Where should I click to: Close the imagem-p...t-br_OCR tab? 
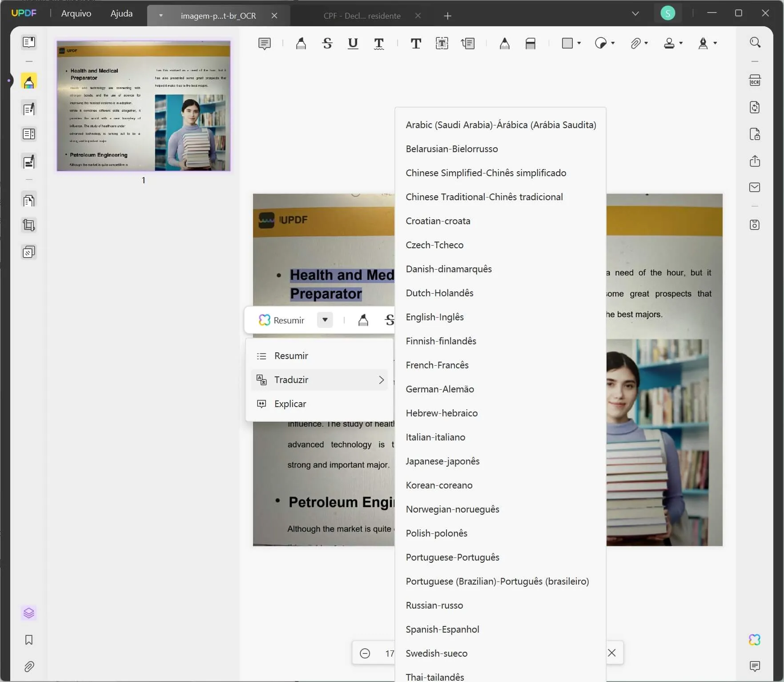click(x=274, y=16)
